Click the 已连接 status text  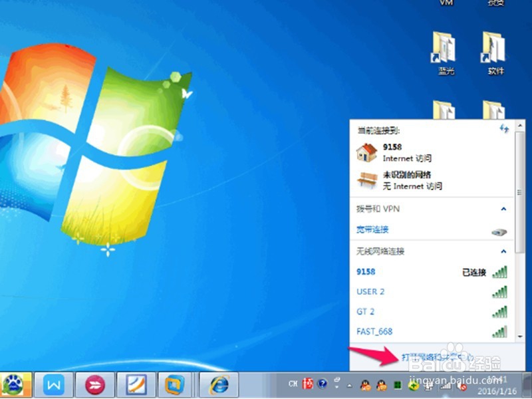coord(474,273)
